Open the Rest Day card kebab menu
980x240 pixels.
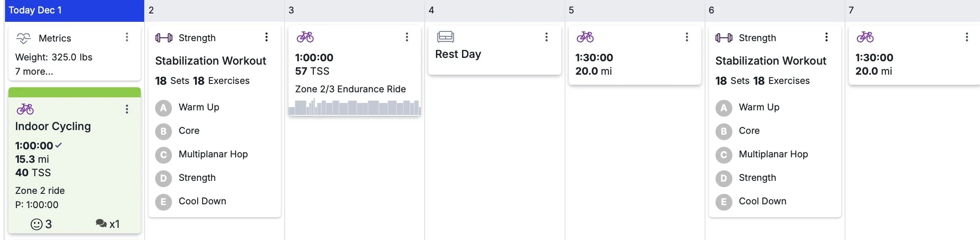[x=546, y=37]
